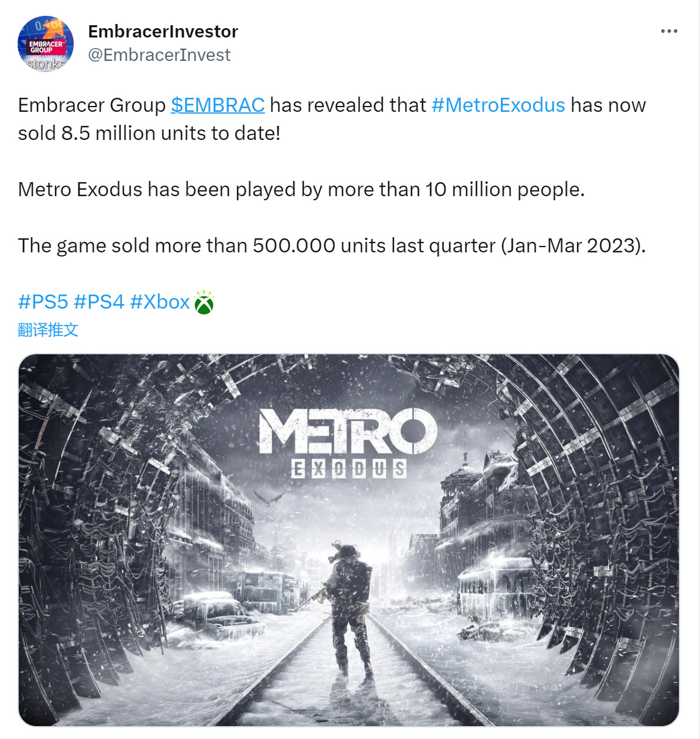
Task: Click the "500.000 units last quarter" sentence
Action: click(331, 246)
